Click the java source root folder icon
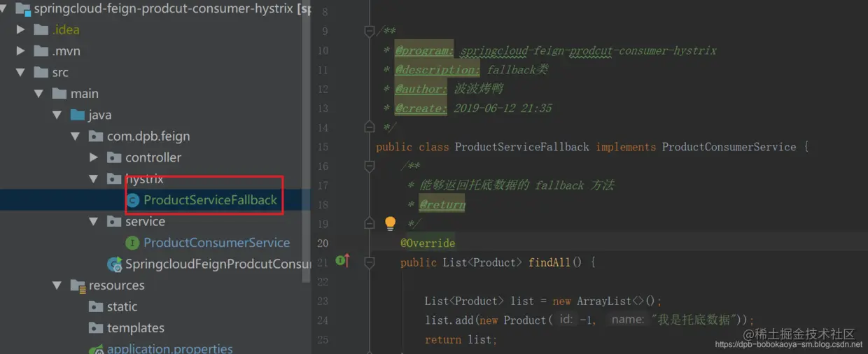This screenshot has height=354, width=868. click(77, 115)
